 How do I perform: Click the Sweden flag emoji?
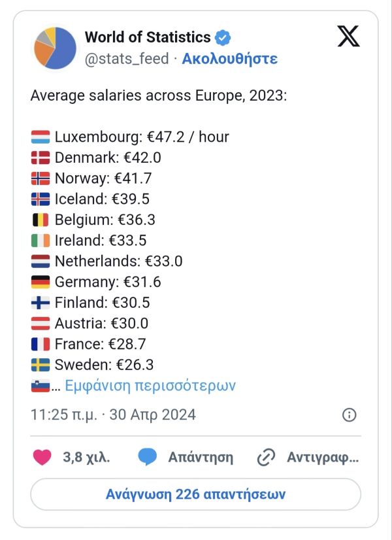point(40,365)
